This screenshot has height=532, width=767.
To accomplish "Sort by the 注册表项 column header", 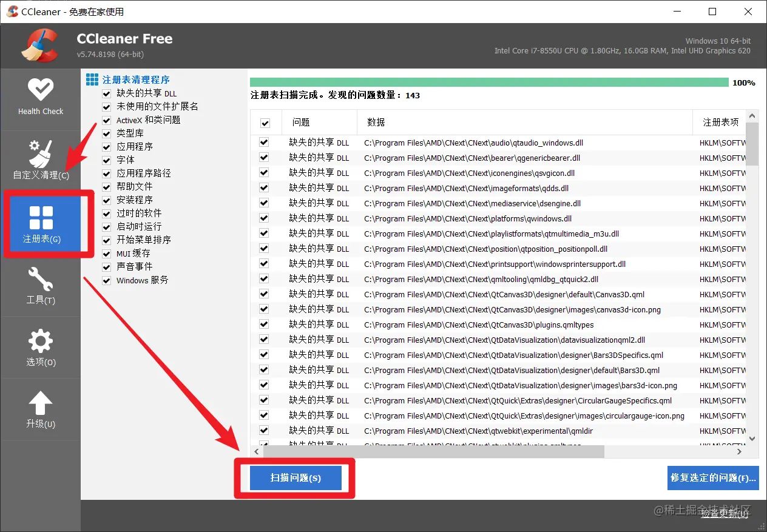I will (720, 123).
